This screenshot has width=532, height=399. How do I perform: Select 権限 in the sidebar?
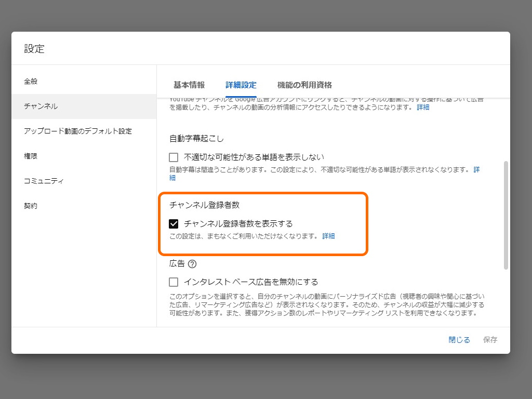[30, 156]
